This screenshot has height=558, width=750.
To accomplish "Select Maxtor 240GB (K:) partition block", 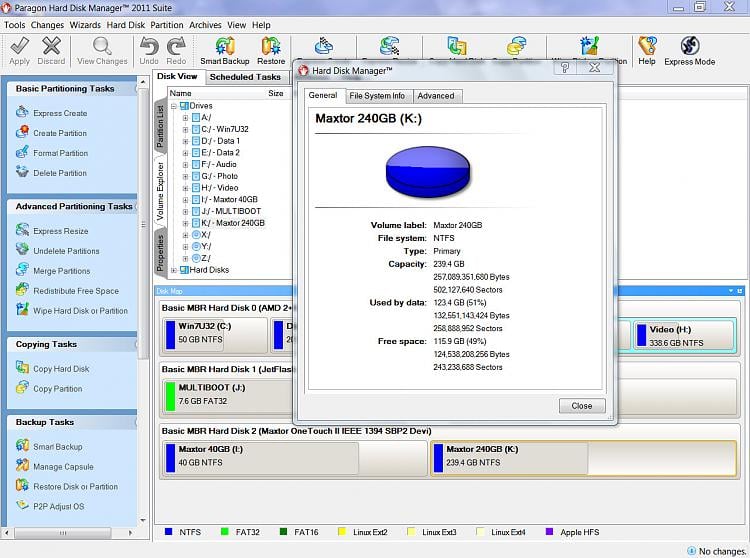I will click(x=584, y=458).
